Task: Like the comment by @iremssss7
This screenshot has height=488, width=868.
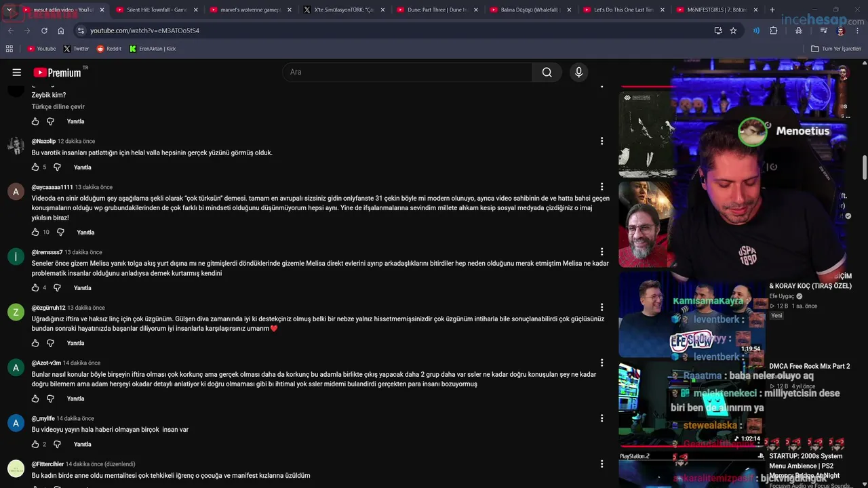Action: (35, 288)
